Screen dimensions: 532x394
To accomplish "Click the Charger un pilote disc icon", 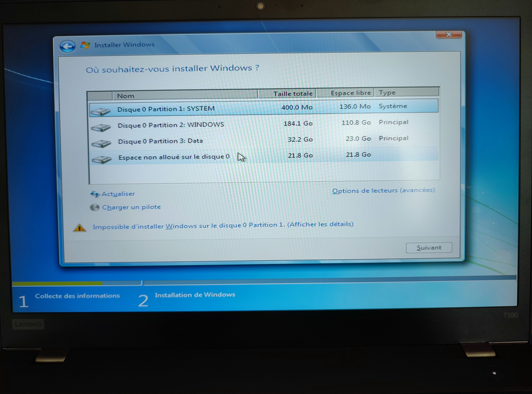I will point(95,208).
